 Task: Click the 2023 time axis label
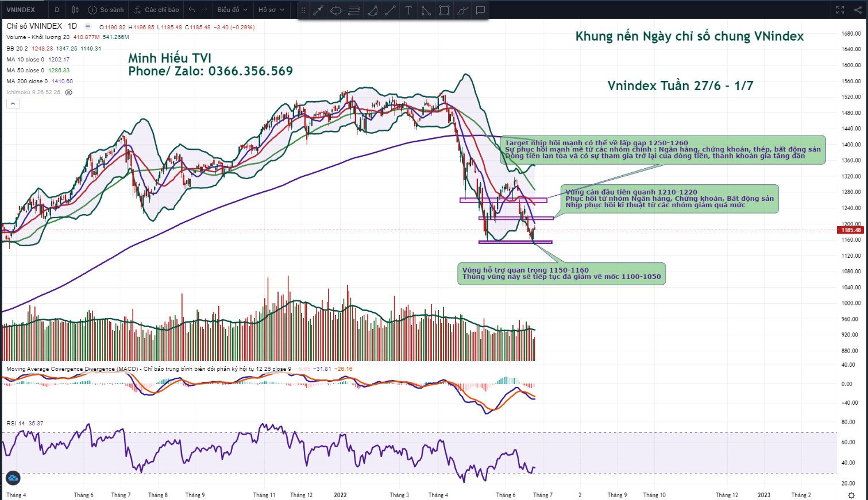point(764,495)
